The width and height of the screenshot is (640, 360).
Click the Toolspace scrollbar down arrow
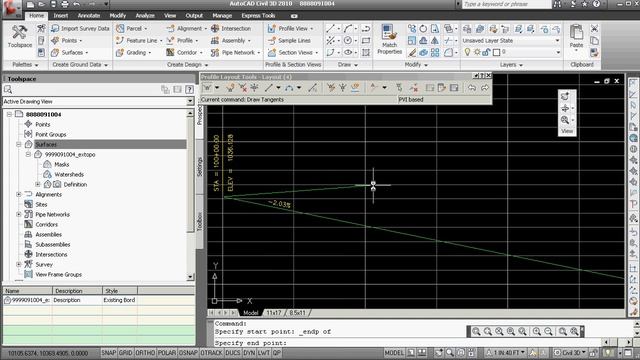pos(190,277)
